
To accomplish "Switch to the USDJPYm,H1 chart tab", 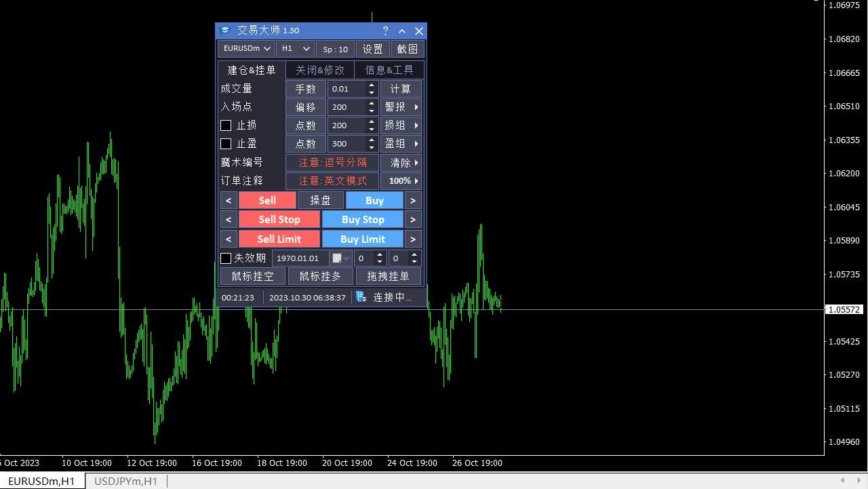I will pos(126,481).
